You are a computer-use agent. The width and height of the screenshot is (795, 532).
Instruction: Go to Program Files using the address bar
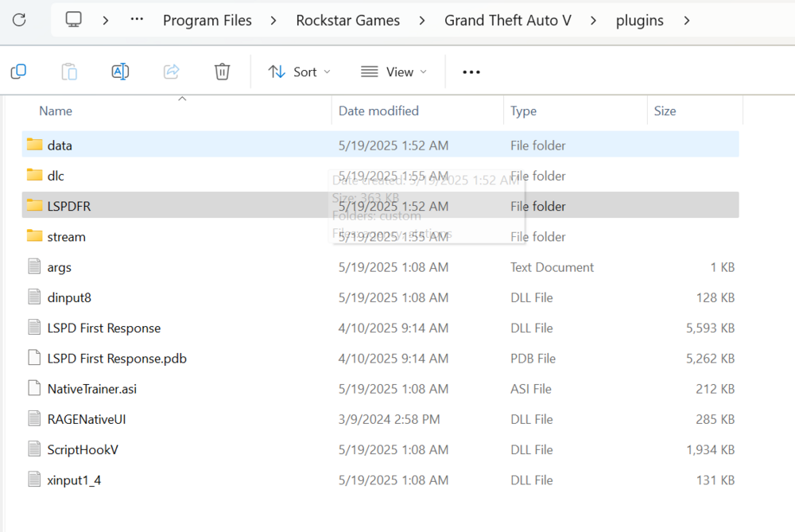[x=207, y=20]
